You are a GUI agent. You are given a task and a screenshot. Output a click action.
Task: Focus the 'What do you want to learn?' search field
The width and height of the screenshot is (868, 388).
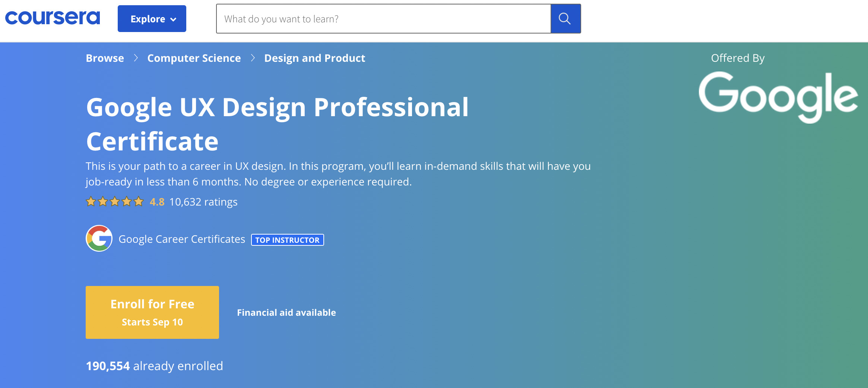[383, 19]
